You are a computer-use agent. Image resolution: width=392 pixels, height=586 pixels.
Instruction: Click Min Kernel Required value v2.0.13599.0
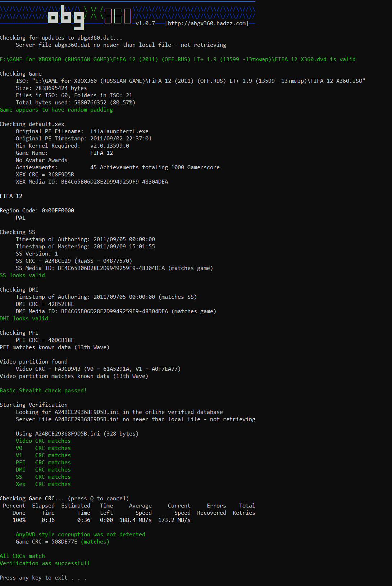110,146
